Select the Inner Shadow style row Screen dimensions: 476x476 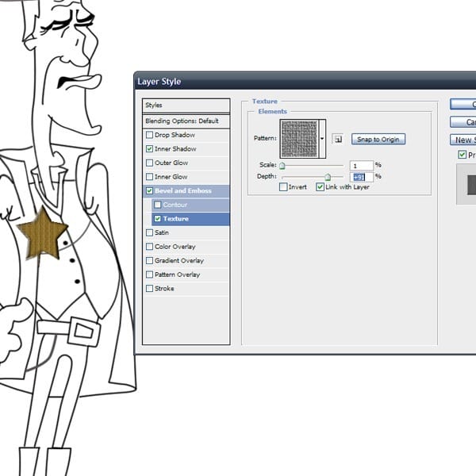(x=186, y=149)
